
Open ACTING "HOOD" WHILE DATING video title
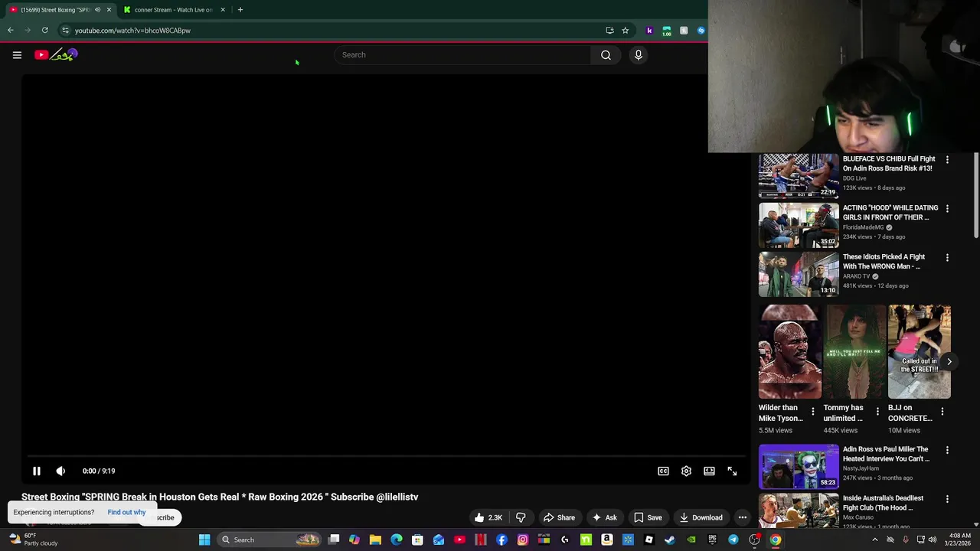890,212
